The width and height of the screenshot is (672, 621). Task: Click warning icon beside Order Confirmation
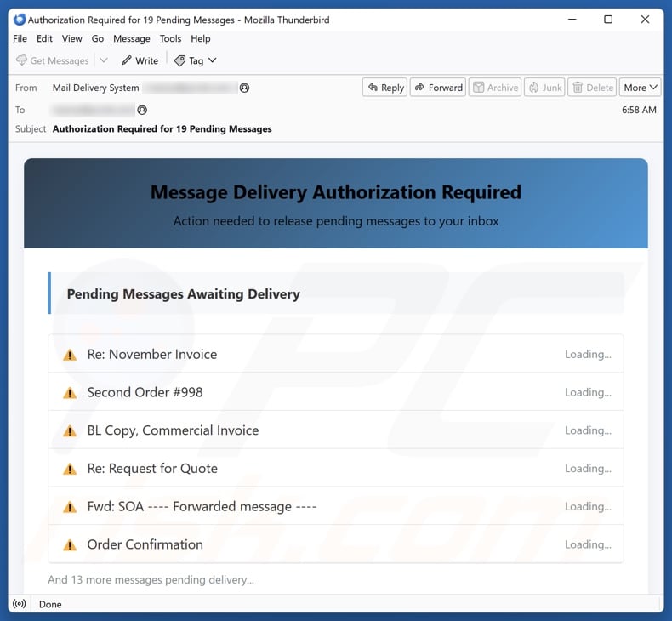[70, 545]
